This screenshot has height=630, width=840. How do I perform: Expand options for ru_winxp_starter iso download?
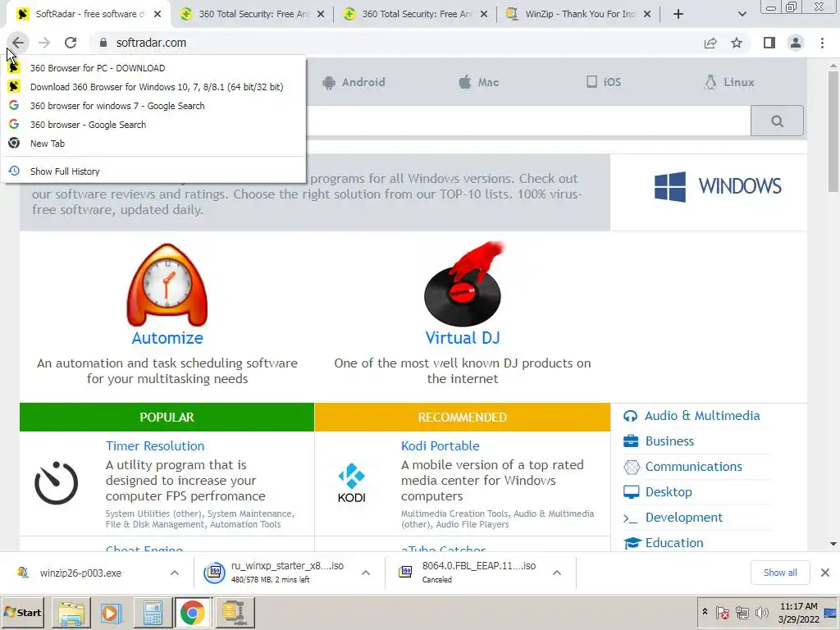click(366, 573)
